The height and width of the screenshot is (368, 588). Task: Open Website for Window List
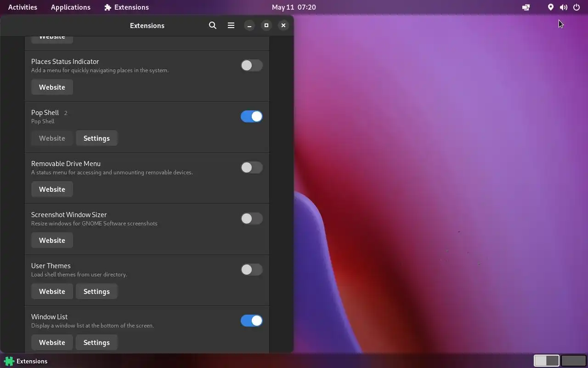coord(52,343)
